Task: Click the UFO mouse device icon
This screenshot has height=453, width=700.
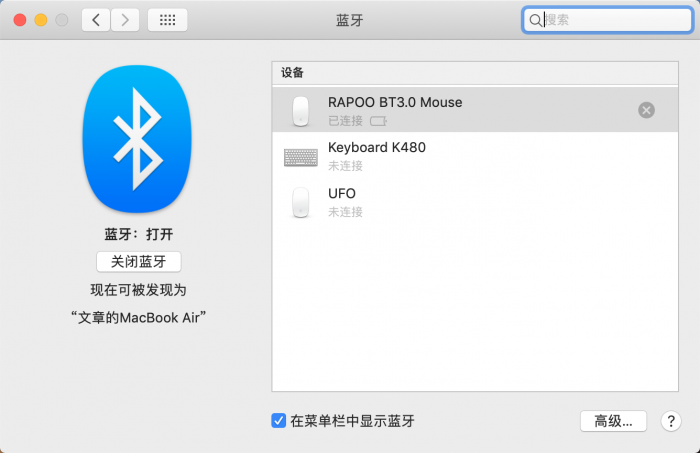Action: (299, 202)
